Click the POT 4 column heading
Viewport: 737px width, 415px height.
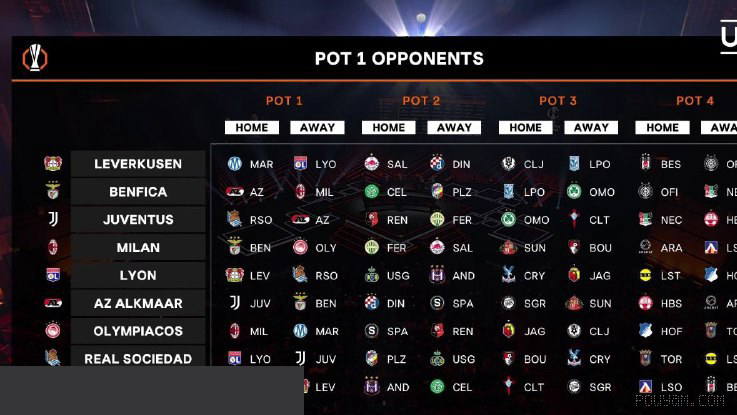point(695,101)
